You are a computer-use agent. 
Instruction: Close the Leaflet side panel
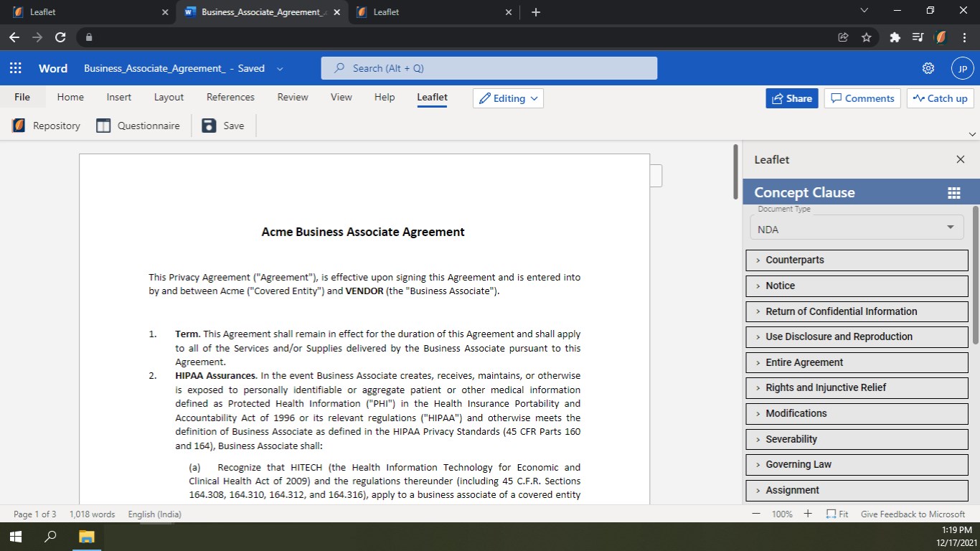pos(960,159)
